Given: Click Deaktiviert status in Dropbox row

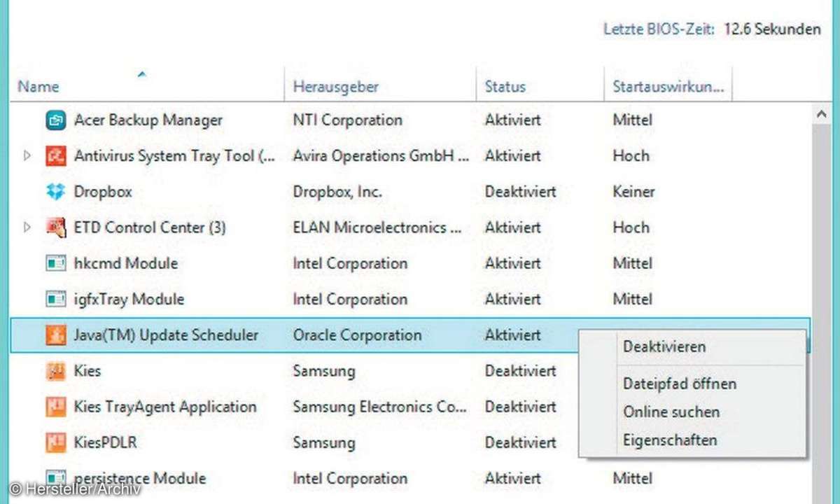Looking at the screenshot, I should pyautogui.click(x=520, y=192).
